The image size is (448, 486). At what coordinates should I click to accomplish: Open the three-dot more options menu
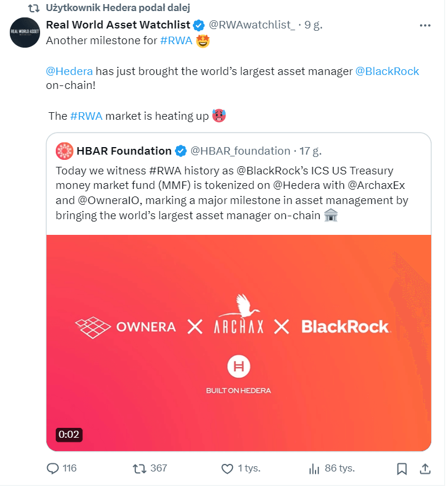426,25
